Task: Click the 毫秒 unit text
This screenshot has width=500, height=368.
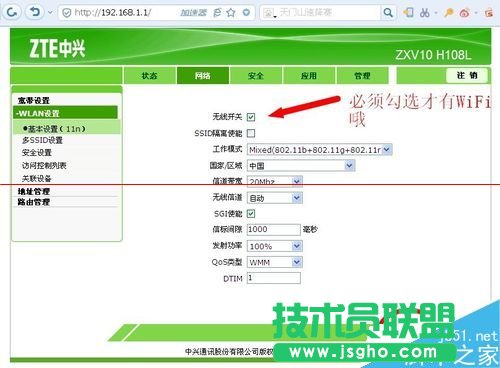Action: (310, 229)
